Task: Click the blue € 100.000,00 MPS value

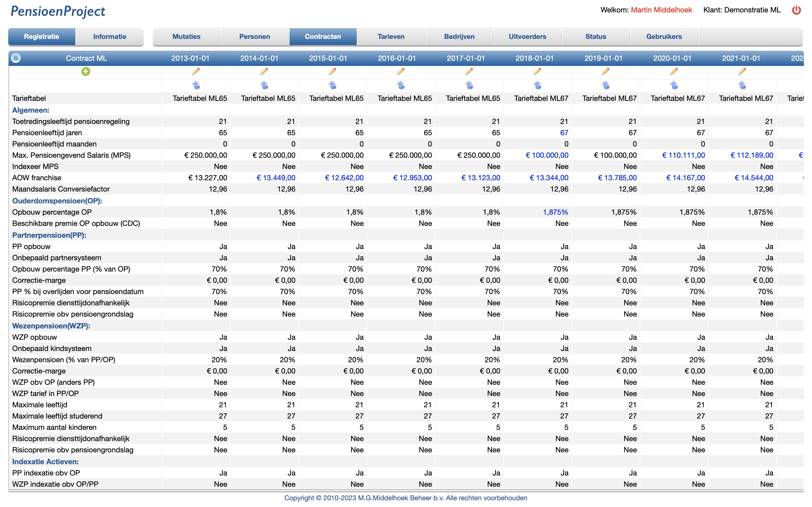Action: pos(547,155)
